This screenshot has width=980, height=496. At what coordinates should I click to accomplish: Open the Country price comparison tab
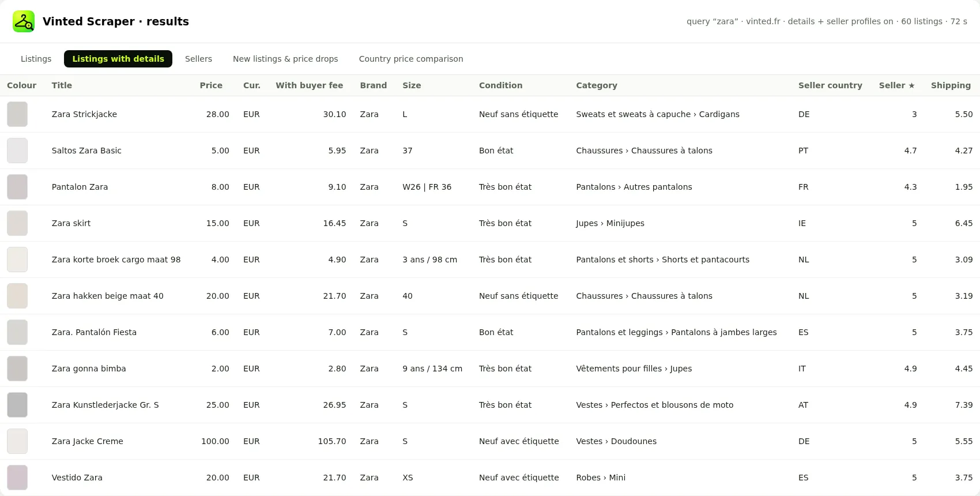[x=411, y=59]
